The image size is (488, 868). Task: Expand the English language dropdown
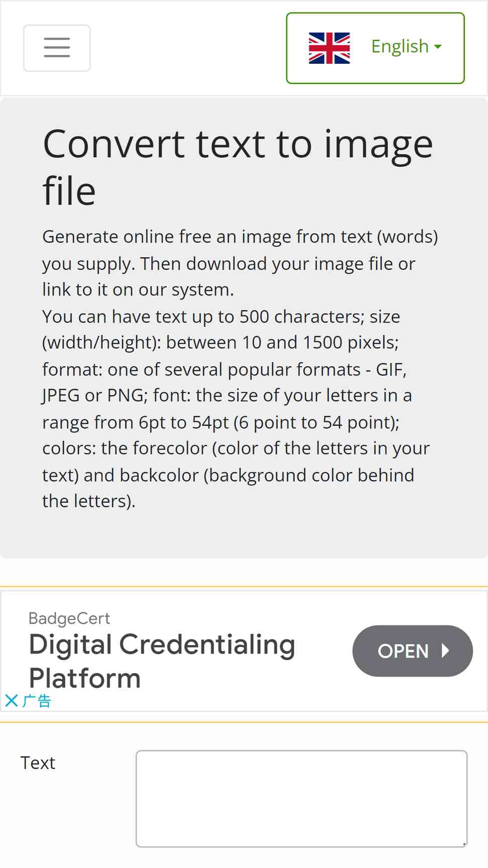click(375, 48)
